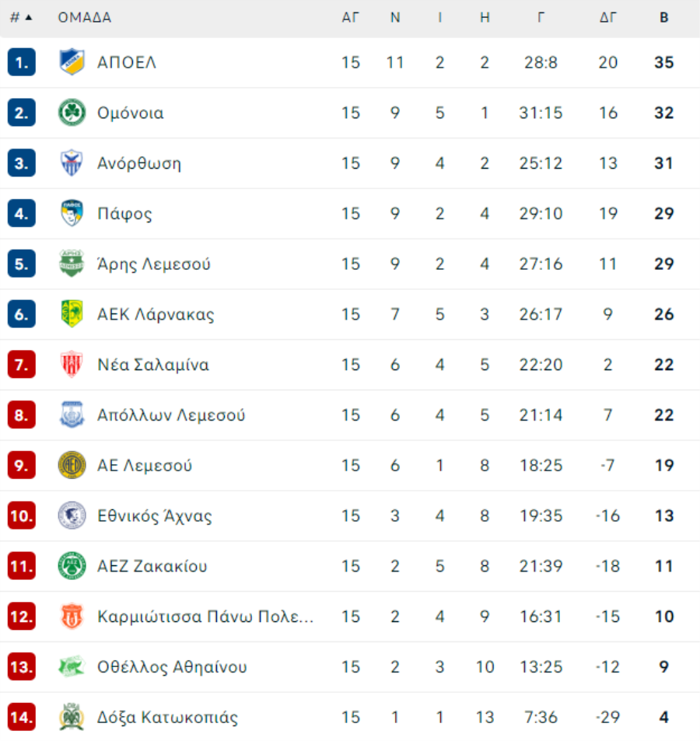Click the red position 14 badge
Viewport: 700px width, 741px height.
22,718
